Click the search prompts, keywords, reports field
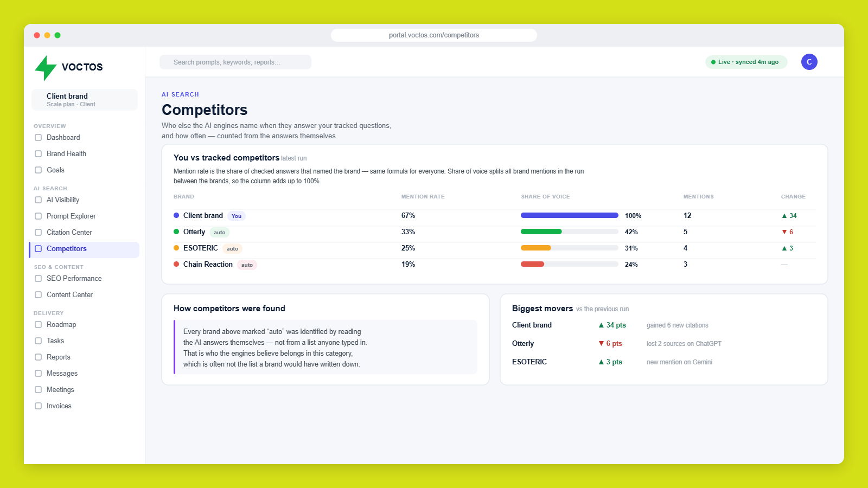Viewport: 868px width, 488px height. pos(235,62)
